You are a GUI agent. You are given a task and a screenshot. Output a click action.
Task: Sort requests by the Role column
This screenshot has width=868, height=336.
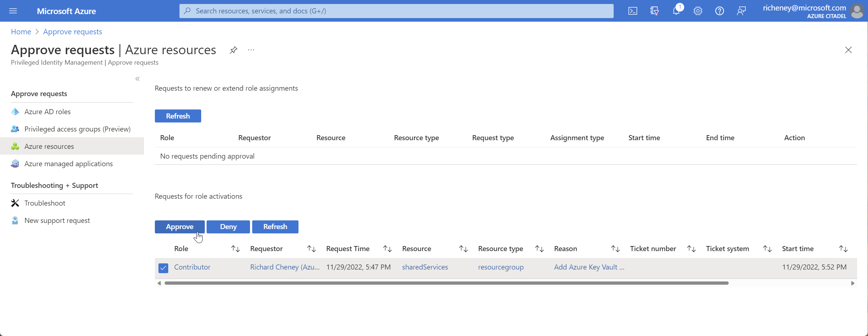236,249
